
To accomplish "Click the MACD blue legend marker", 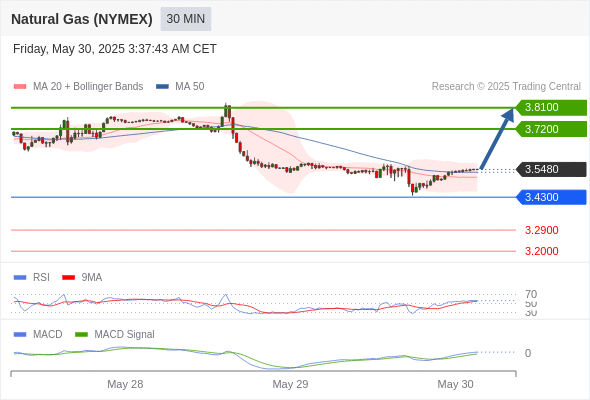I will (x=20, y=335).
